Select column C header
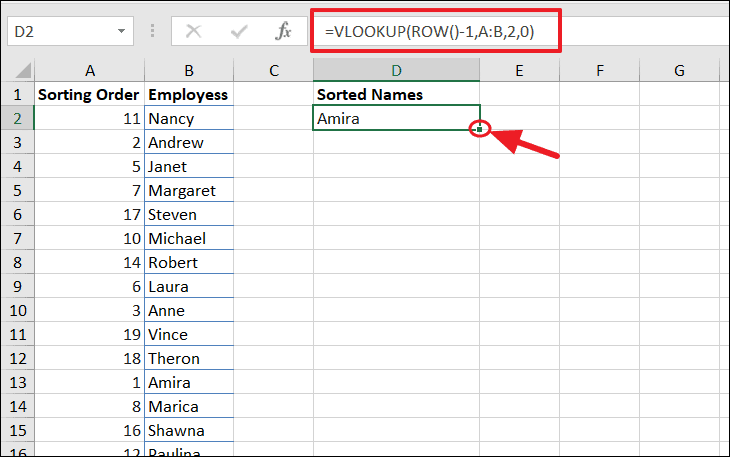 273,70
